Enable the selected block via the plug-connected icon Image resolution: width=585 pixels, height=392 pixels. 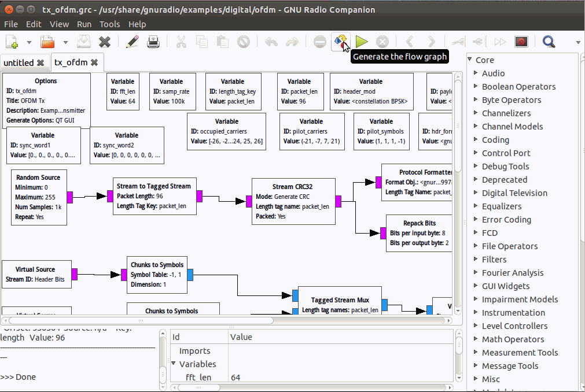458,42
